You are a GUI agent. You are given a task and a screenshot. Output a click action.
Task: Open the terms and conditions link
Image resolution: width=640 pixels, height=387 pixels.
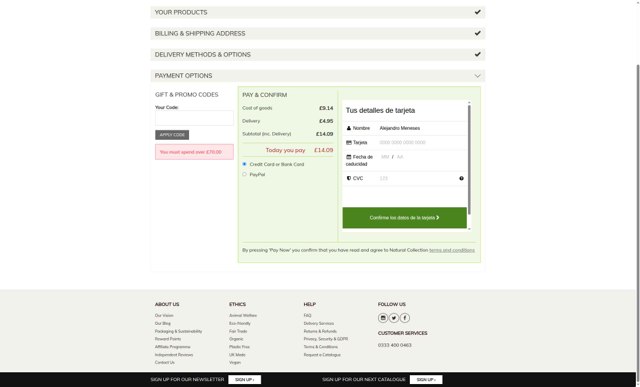pos(452,250)
